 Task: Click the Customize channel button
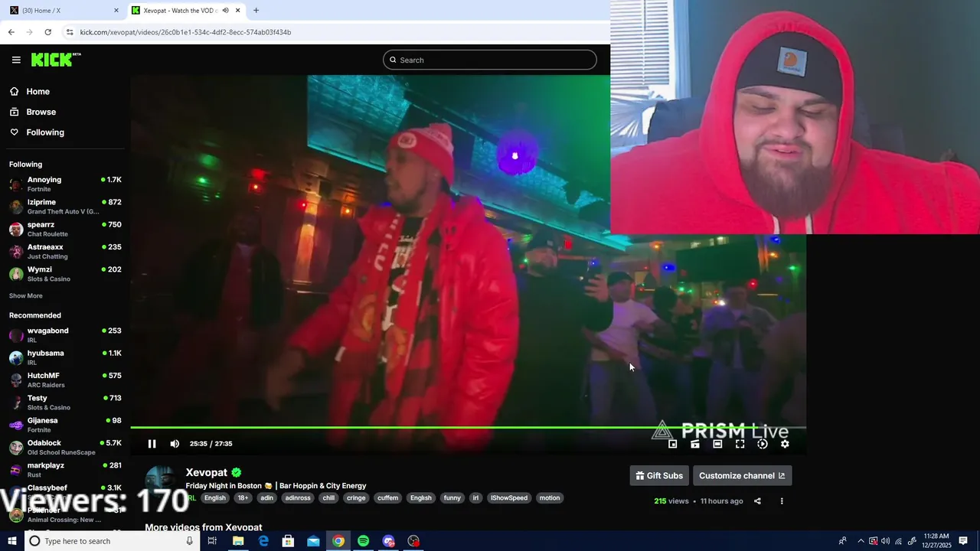point(742,475)
